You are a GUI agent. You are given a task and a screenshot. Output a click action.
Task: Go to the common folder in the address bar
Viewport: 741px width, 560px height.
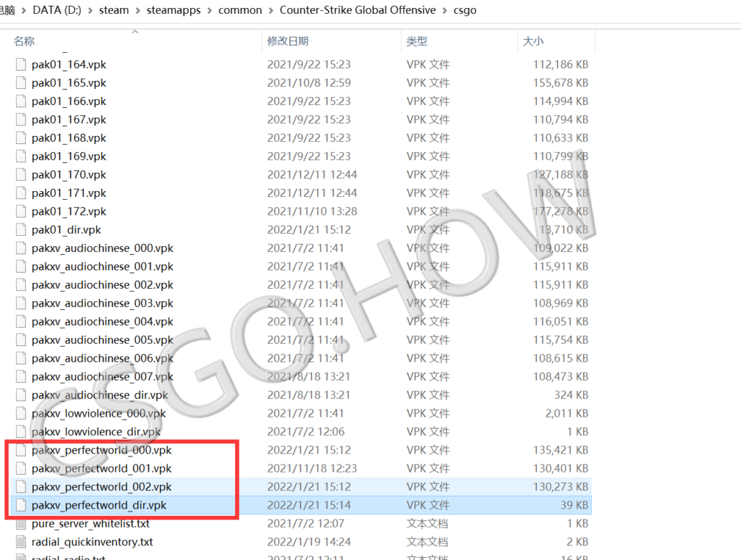click(x=240, y=10)
